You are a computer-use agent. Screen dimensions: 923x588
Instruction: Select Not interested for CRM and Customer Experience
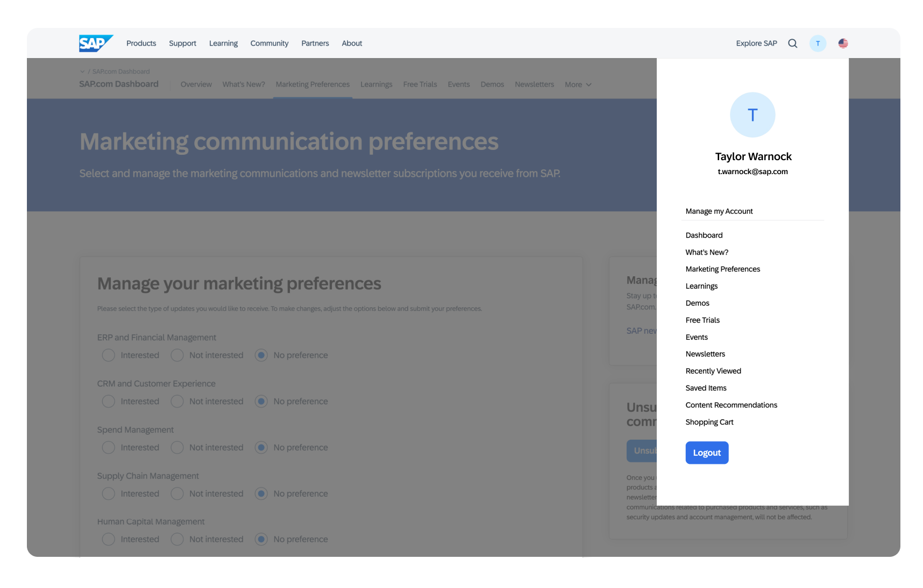[177, 401]
